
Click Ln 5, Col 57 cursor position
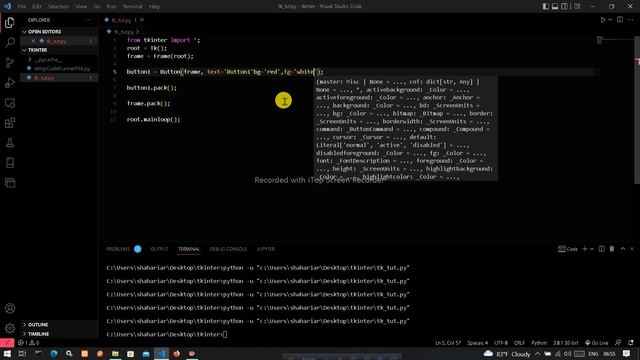448,343
